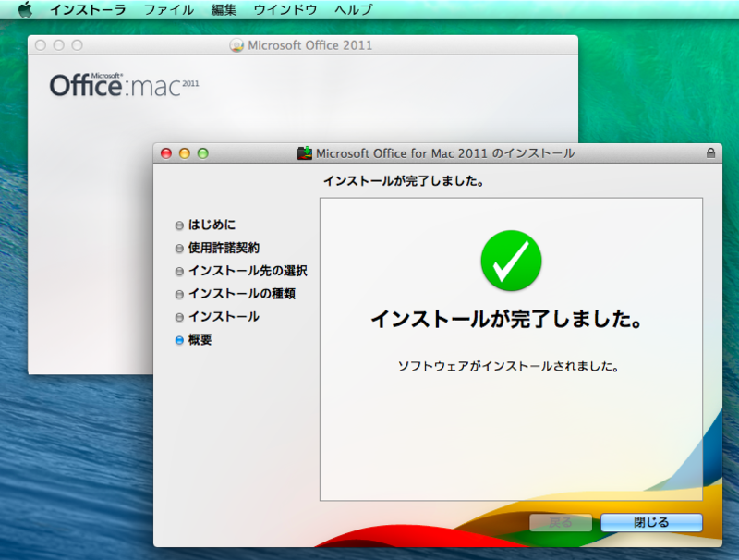The width and height of the screenshot is (739, 560).
Task: Open the Apple menu
Action: pyautogui.click(x=25, y=9)
